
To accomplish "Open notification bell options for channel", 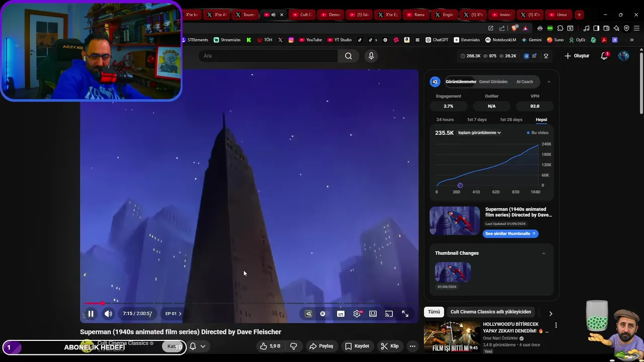I will pyautogui.click(x=197, y=346).
